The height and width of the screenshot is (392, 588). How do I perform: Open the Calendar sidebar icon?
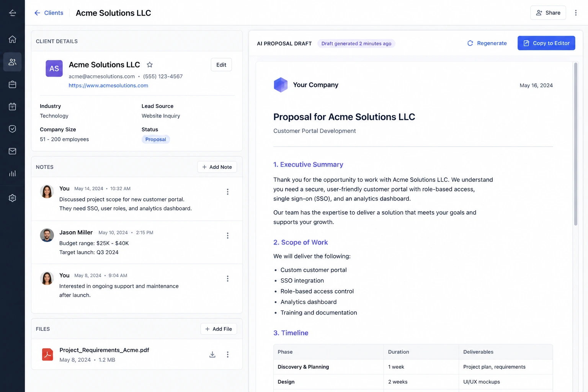(12, 106)
